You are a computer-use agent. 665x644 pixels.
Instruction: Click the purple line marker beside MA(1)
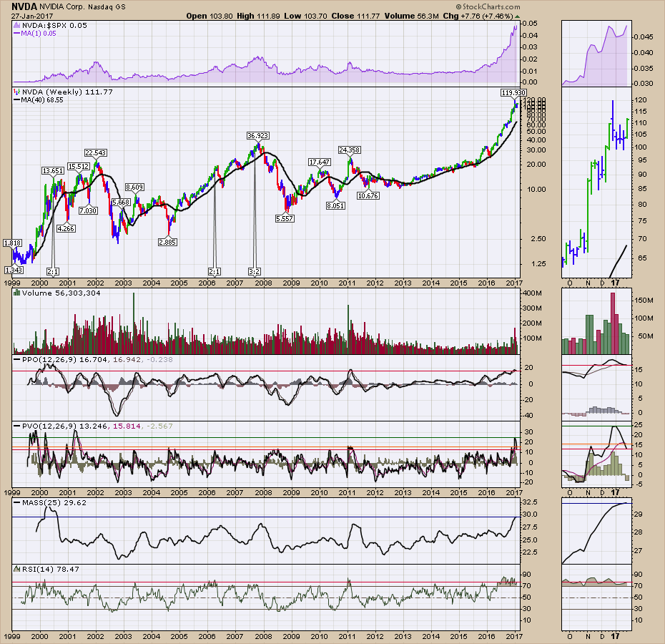click(x=17, y=34)
